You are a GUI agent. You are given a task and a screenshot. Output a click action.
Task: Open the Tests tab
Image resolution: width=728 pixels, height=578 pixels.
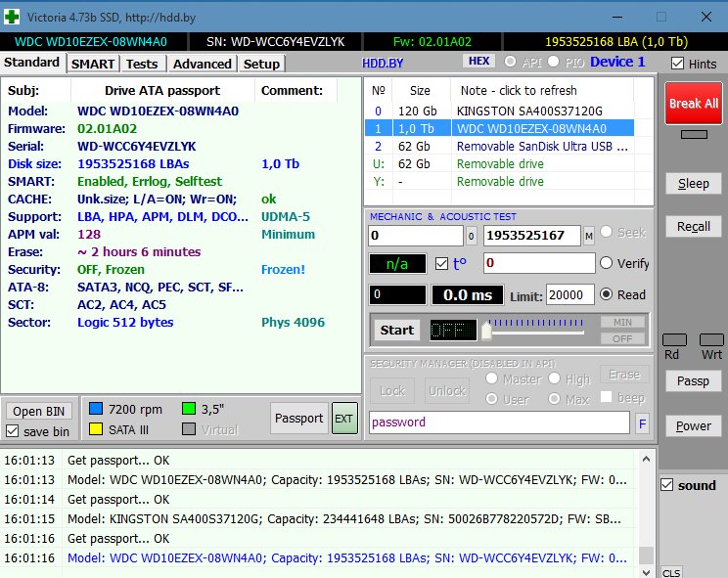click(x=142, y=64)
